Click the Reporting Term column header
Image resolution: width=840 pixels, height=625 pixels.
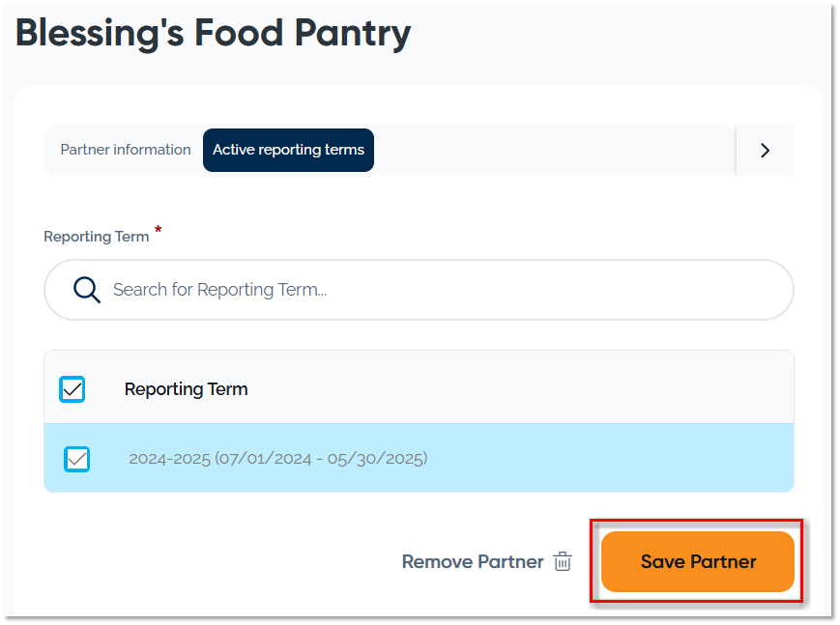[x=187, y=389]
